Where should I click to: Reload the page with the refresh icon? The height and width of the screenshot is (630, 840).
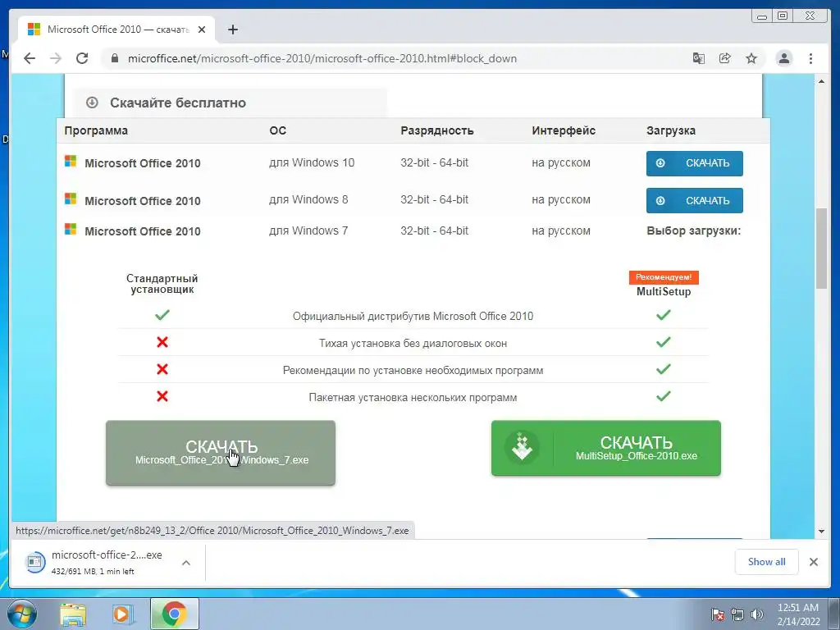(82, 58)
